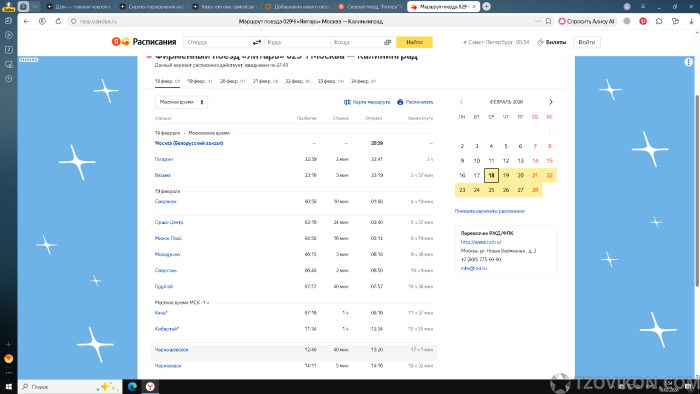
Task: Reload the current page
Action: tap(58, 21)
